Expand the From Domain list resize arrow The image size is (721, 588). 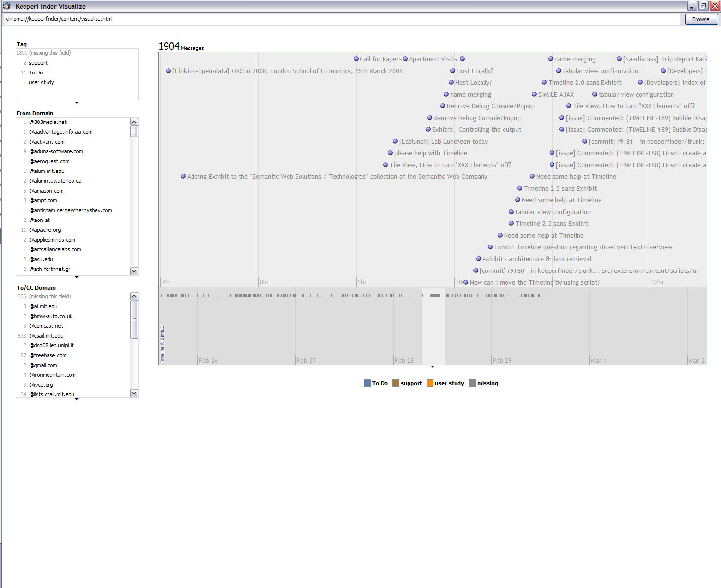[x=77, y=277]
